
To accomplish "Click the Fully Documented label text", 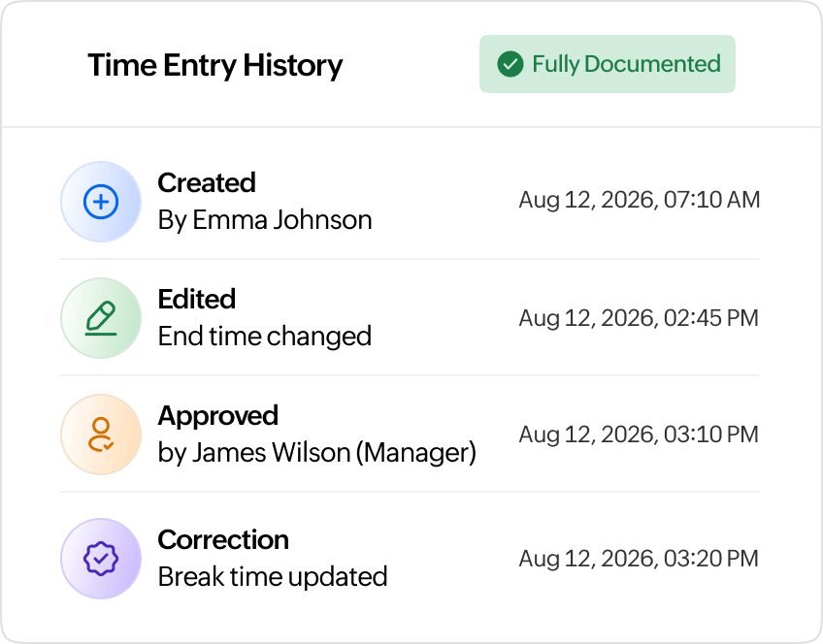I will coord(626,65).
